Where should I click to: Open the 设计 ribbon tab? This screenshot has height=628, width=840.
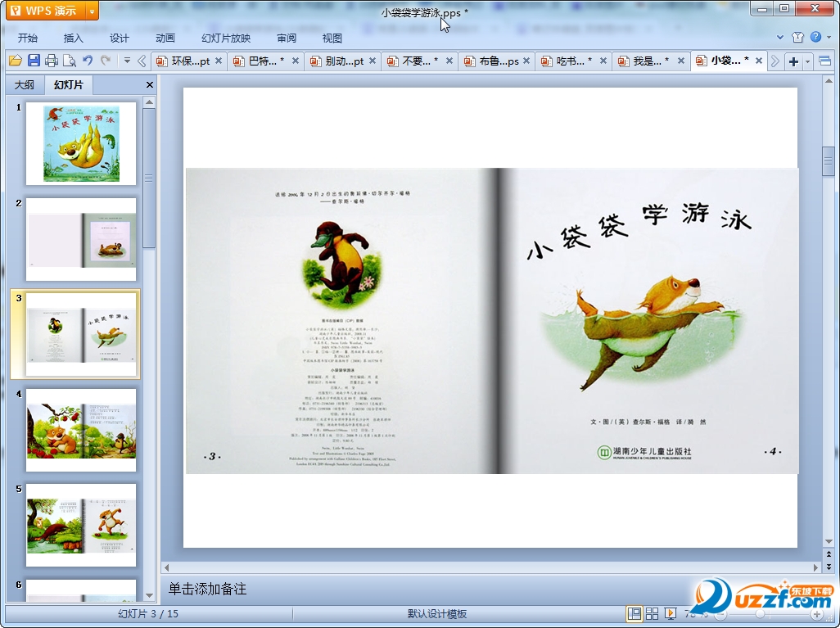click(120, 38)
